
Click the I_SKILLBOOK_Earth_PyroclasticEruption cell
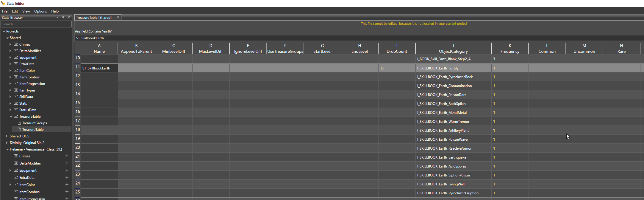[453, 193]
